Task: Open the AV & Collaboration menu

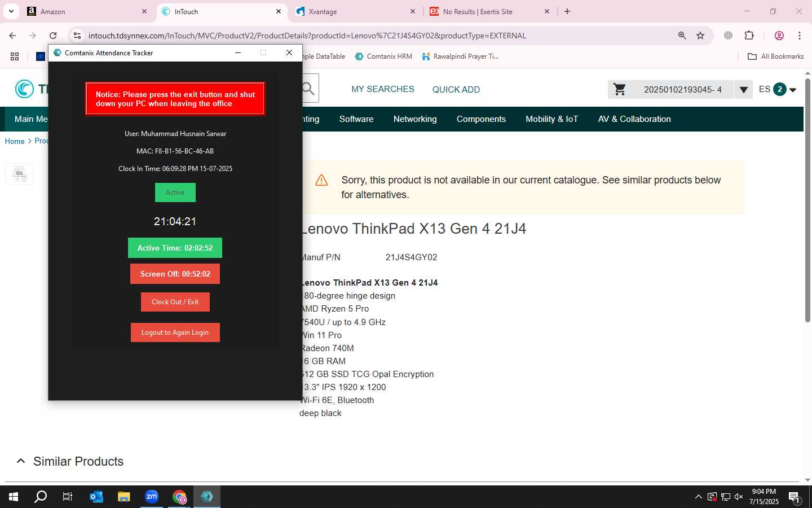Action: pyautogui.click(x=634, y=119)
